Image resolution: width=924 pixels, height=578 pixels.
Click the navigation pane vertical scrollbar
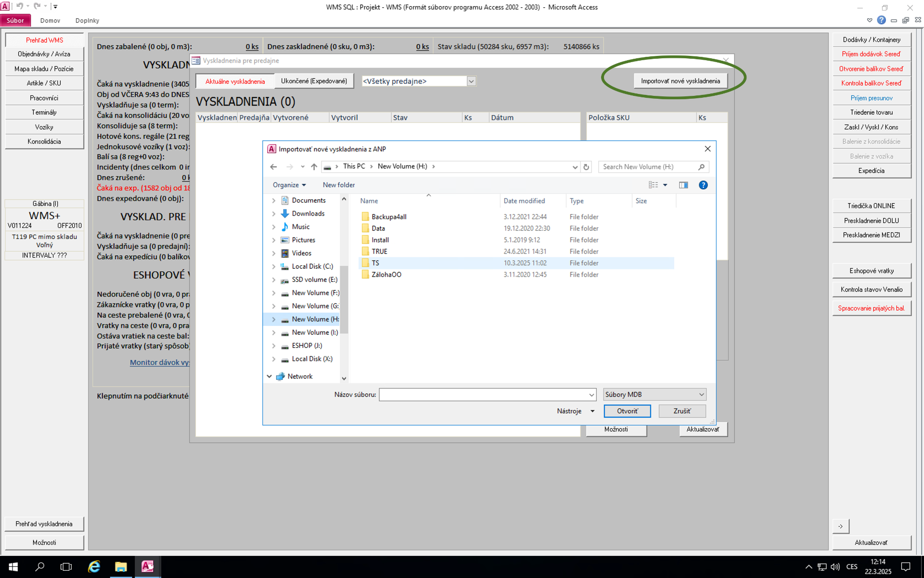pyautogui.click(x=344, y=299)
